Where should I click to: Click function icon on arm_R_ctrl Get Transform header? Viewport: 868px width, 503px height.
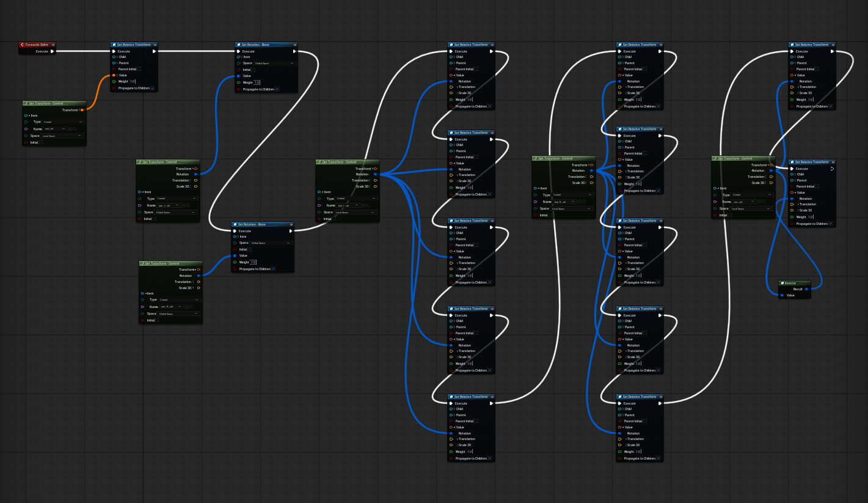pos(142,263)
